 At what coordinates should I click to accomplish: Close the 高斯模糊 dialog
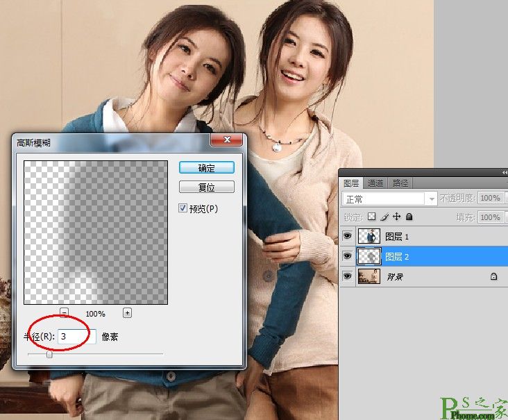coord(227,140)
